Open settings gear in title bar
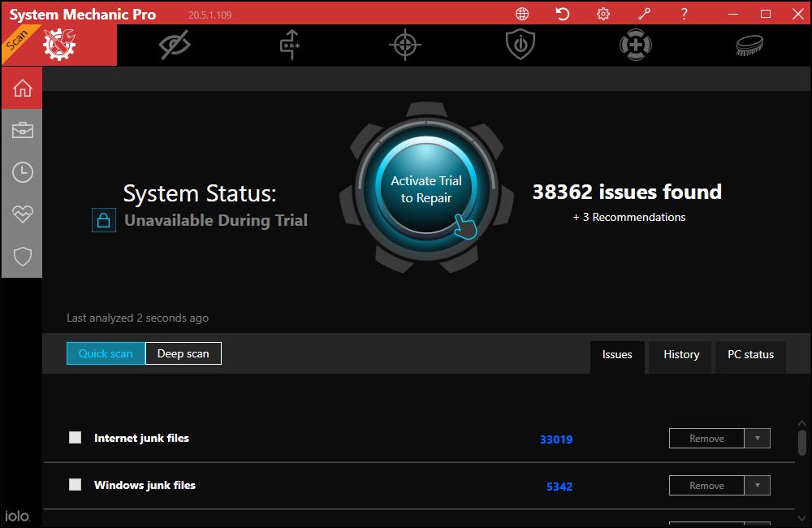Screen dimensions: 812x528 (x=603, y=14)
